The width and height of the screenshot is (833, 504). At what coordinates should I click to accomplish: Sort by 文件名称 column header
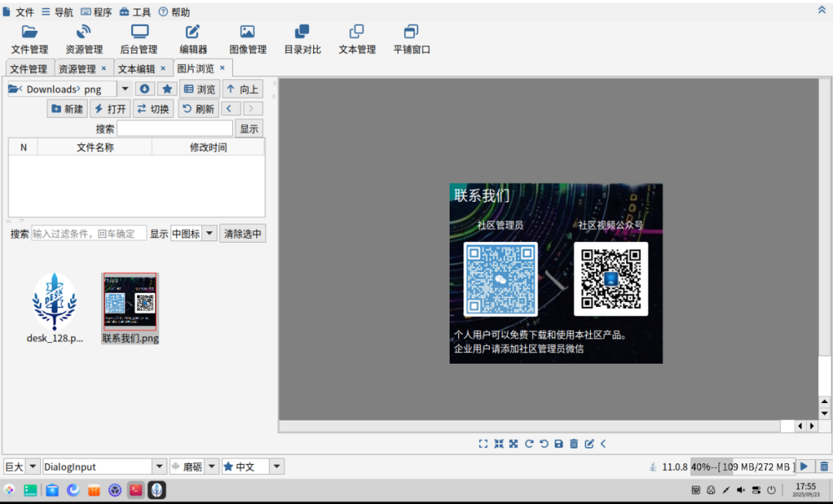(x=95, y=147)
